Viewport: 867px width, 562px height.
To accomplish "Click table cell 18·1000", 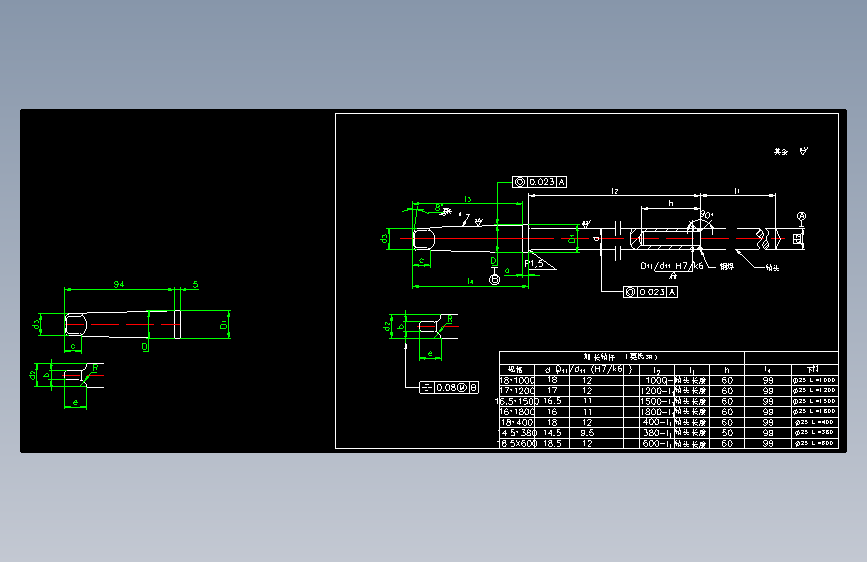I will (x=517, y=381).
